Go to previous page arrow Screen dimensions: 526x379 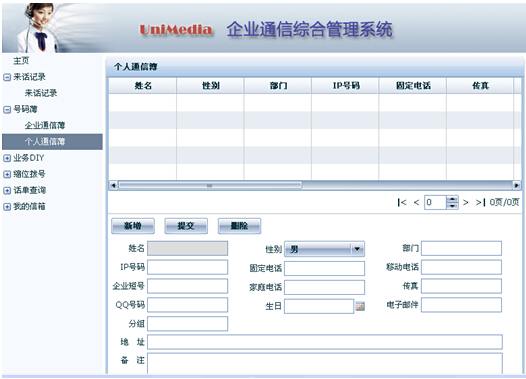(x=416, y=202)
